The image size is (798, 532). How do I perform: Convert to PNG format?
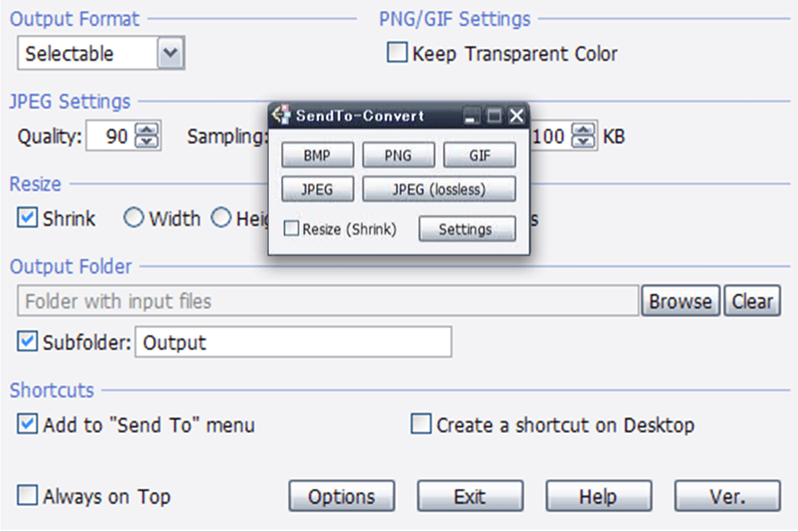pyautogui.click(x=398, y=155)
